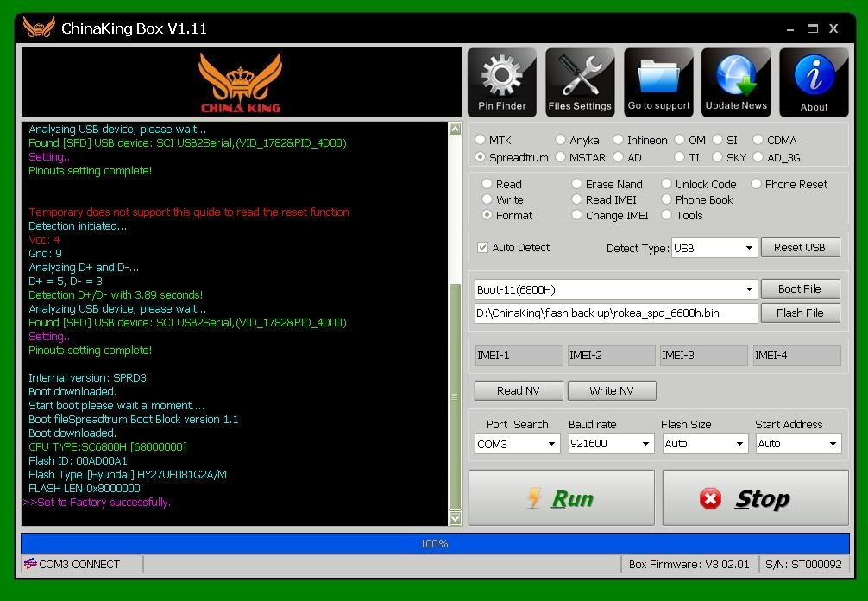Screen dimensions: 868x601
Task: Open the Pin Finder tool
Action: [502, 82]
